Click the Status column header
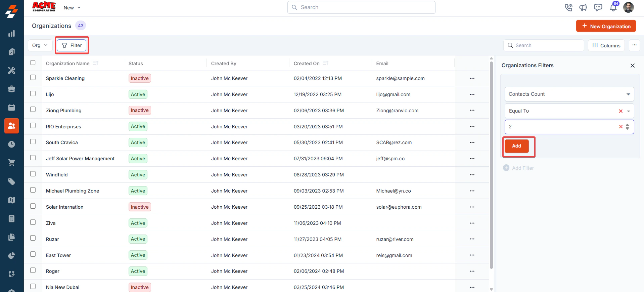 tap(136, 64)
